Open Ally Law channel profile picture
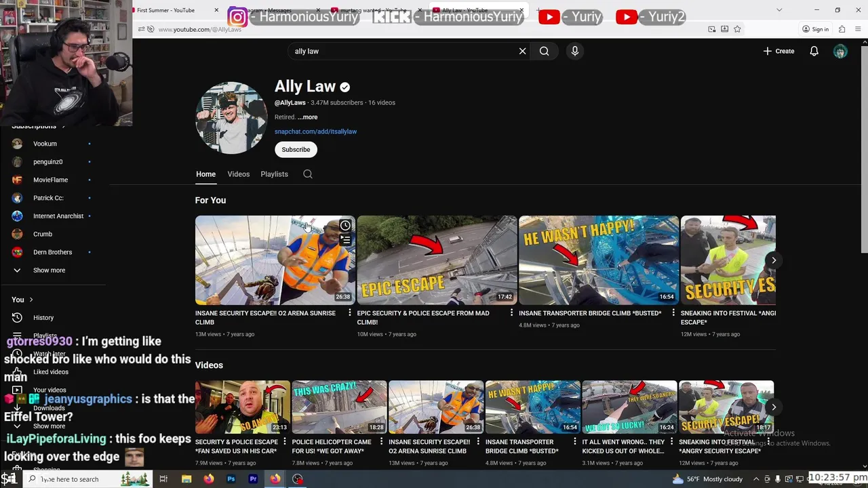868x488 pixels. click(231, 118)
